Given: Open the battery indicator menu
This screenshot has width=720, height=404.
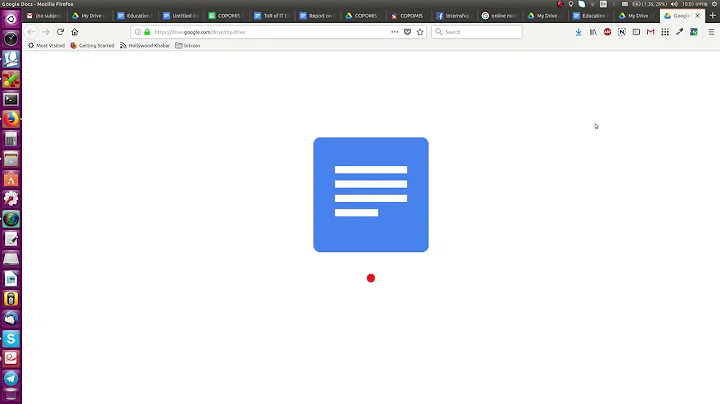Looking at the screenshot, I should coord(649,4).
